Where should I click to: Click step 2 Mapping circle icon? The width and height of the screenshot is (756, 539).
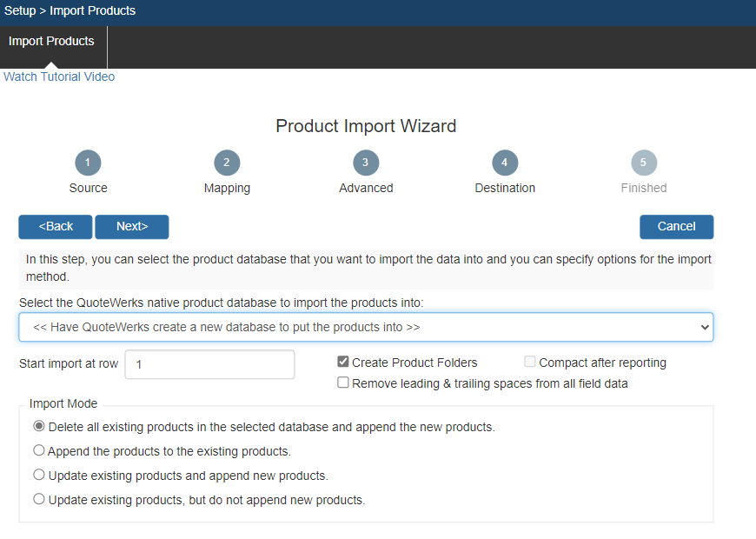point(227,163)
